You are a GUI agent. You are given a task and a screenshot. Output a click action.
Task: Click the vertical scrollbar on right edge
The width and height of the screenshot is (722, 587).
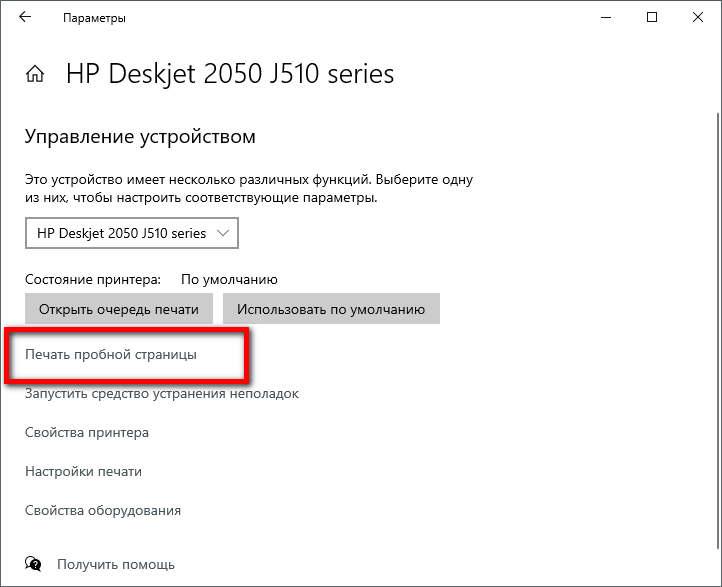pos(718,331)
